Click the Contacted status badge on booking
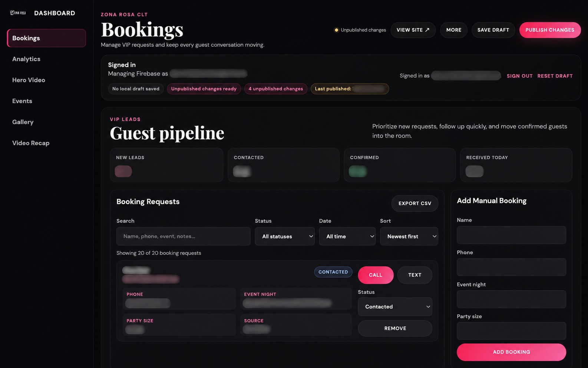Image resolution: width=588 pixels, height=368 pixels. (x=333, y=272)
